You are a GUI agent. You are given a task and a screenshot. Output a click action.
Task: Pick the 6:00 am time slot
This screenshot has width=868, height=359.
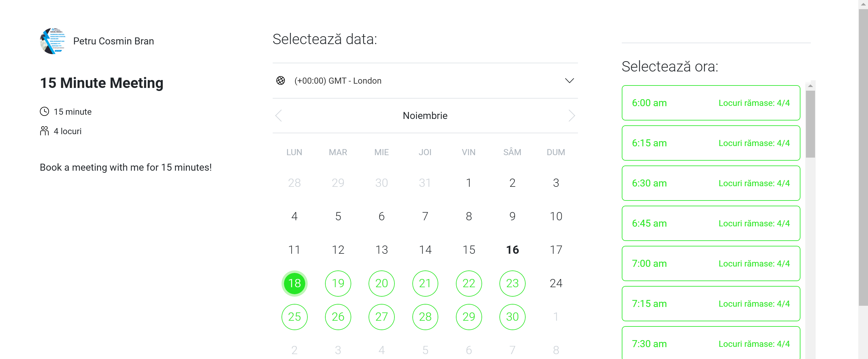(x=711, y=103)
